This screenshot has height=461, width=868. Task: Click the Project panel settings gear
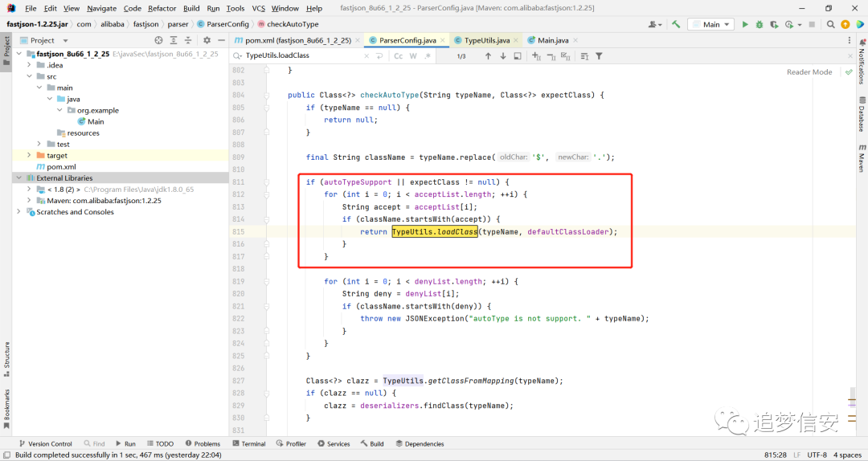(x=207, y=40)
